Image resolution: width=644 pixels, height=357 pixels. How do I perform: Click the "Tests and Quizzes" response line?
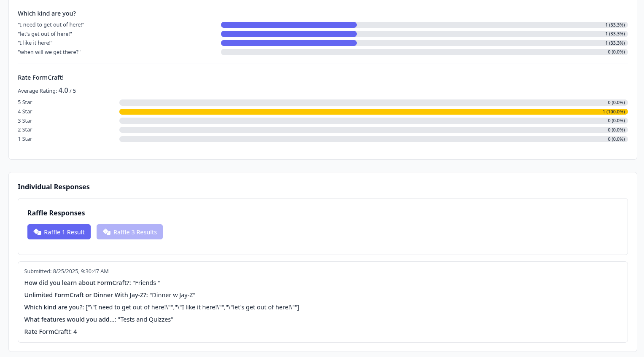click(99, 319)
